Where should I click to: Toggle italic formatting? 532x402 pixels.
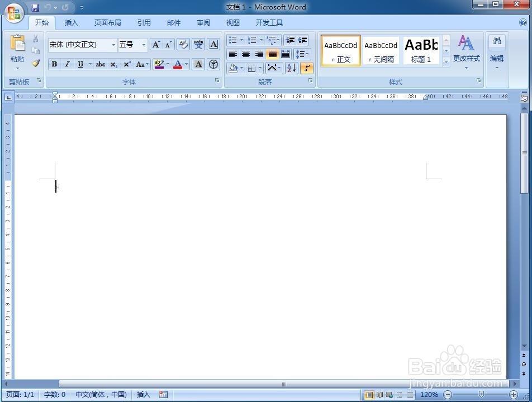[x=67, y=64]
